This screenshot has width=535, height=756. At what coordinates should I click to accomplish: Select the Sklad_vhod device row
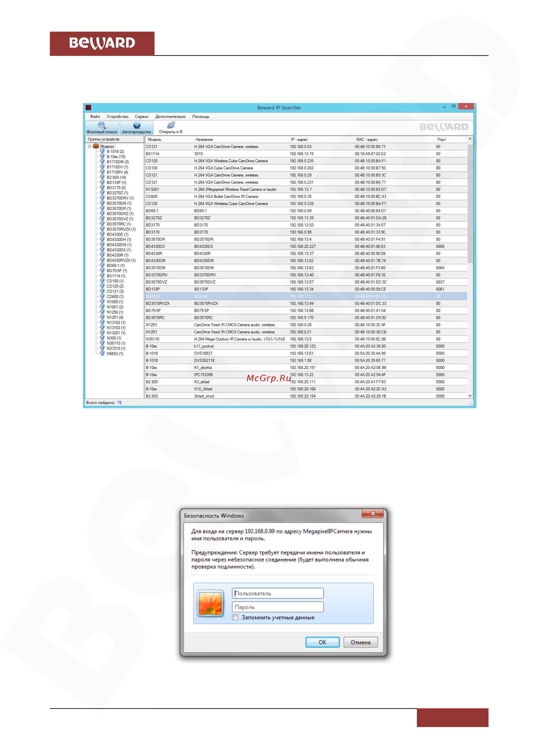(x=306, y=396)
